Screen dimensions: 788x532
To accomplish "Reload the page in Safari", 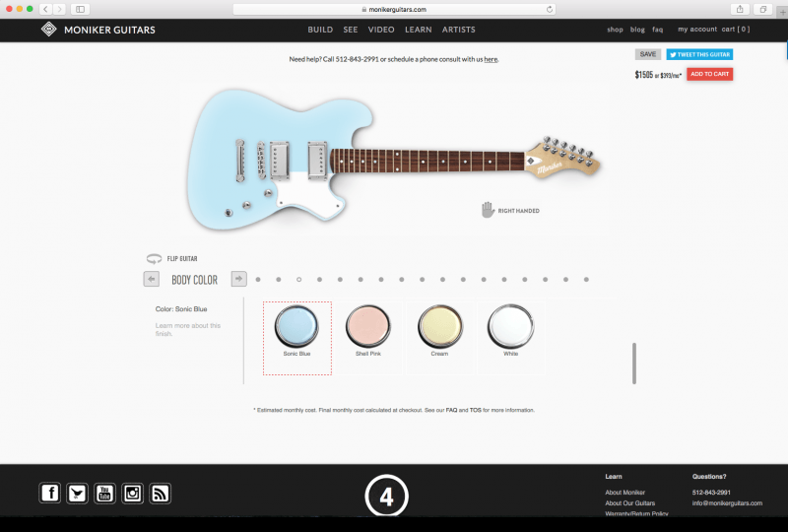I will point(550,9).
